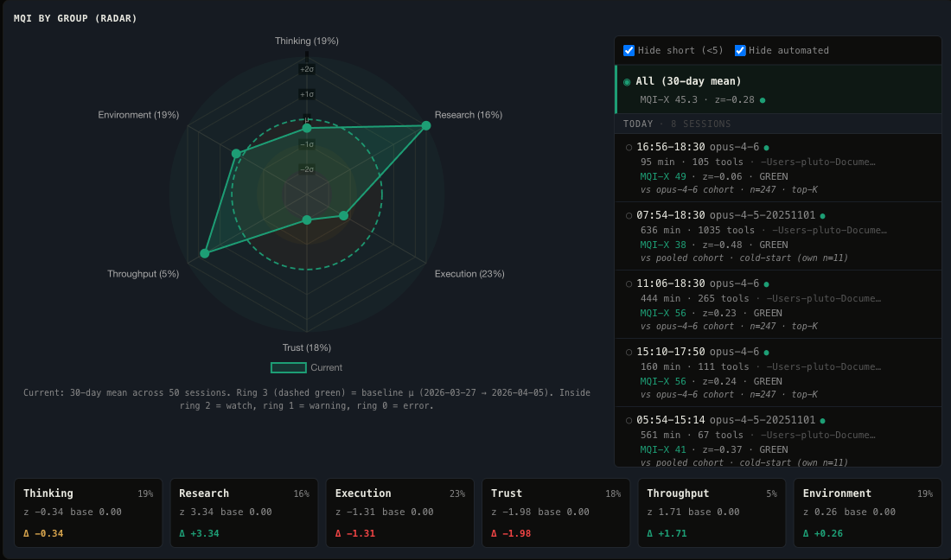Click the MQI BY GROUP (RADAR) heading

pyautogui.click(x=75, y=18)
